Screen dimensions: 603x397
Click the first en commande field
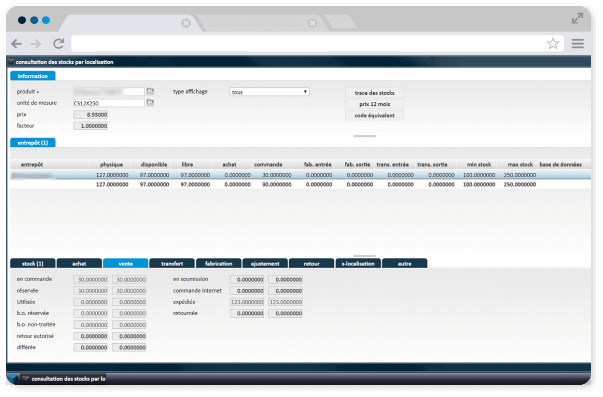coord(90,279)
